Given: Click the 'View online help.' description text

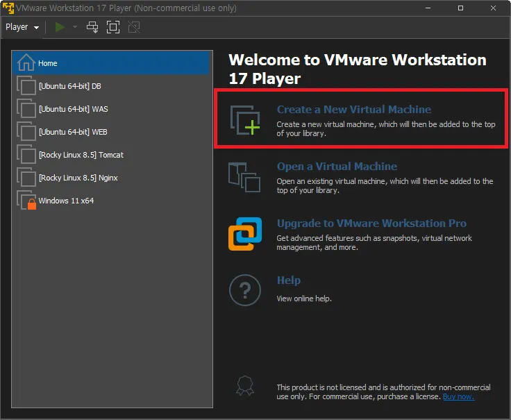Looking at the screenshot, I should [304, 299].
